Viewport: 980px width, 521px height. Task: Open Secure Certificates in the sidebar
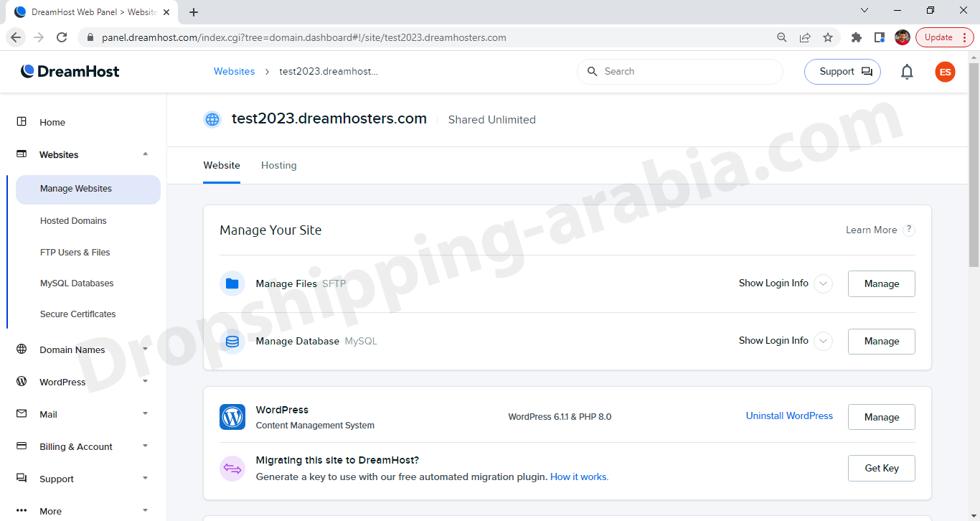77,314
